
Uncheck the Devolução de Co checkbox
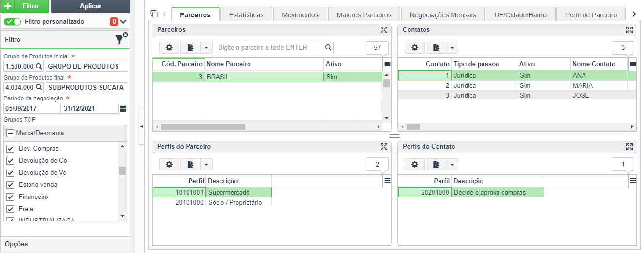pyautogui.click(x=10, y=160)
